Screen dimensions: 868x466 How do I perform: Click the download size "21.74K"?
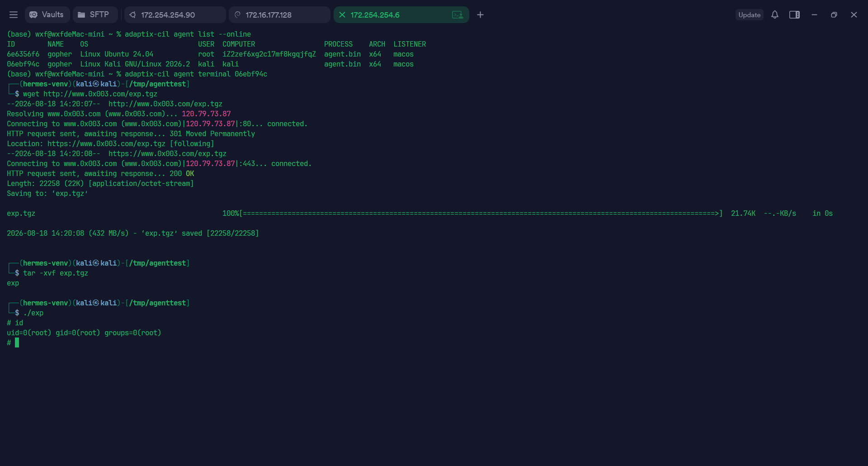[x=743, y=214]
